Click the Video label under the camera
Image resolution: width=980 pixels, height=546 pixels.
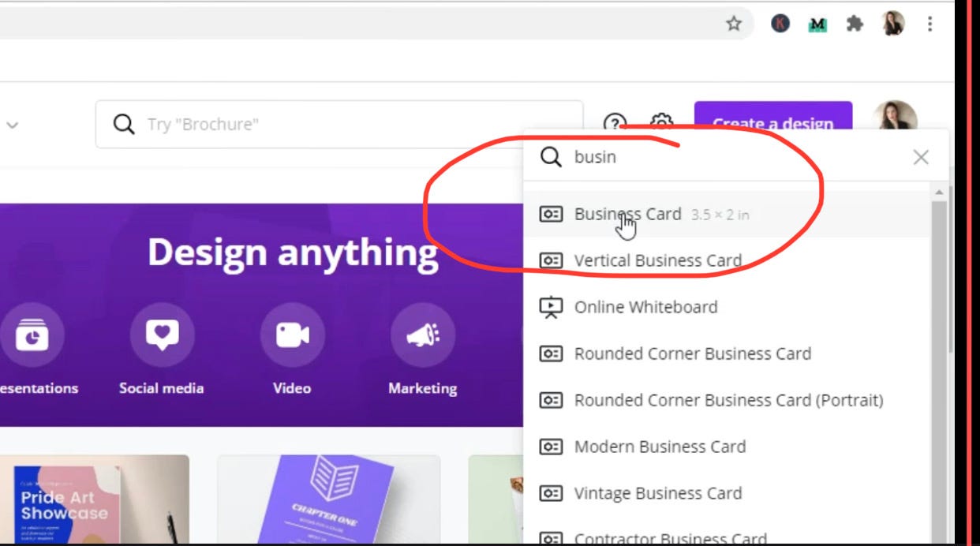pyautogui.click(x=292, y=388)
